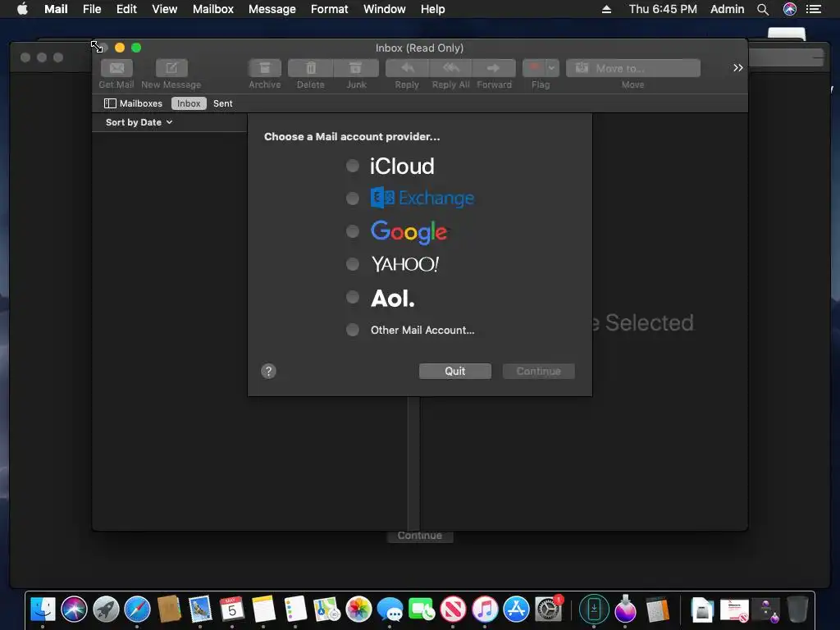Open Launchpad rocket in the dock
840x630 pixels.
coord(106,609)
